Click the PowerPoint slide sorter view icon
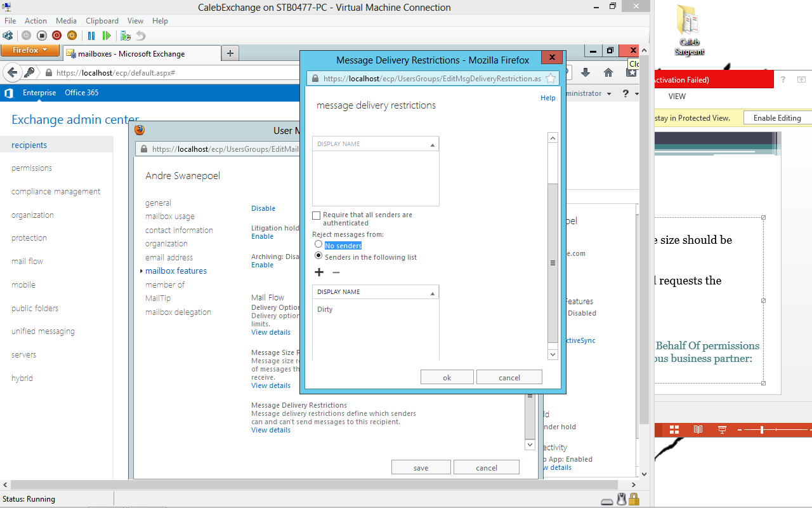Screen dimensions: 812x508 tap(674, 429)
